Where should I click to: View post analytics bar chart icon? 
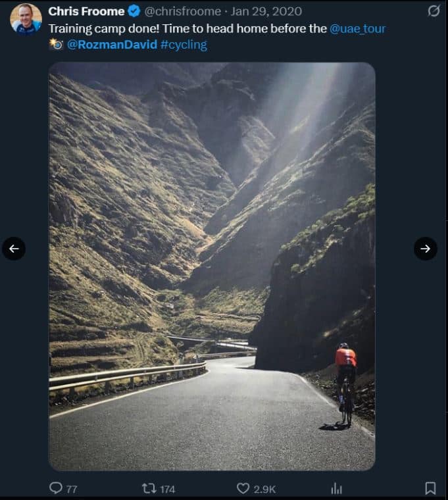[336, 488]
